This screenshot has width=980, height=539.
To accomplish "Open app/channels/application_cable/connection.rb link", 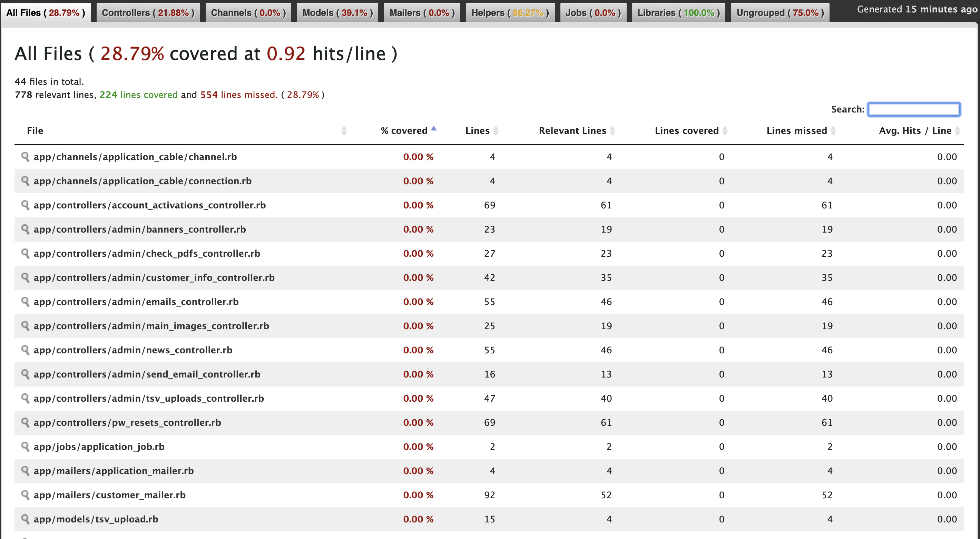I will pos(143,181).
